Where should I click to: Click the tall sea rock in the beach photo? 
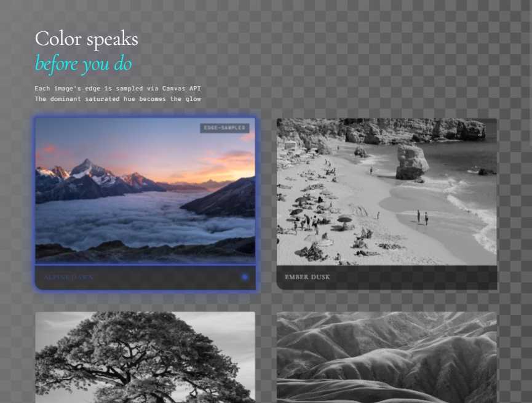[x=411, y=162]
